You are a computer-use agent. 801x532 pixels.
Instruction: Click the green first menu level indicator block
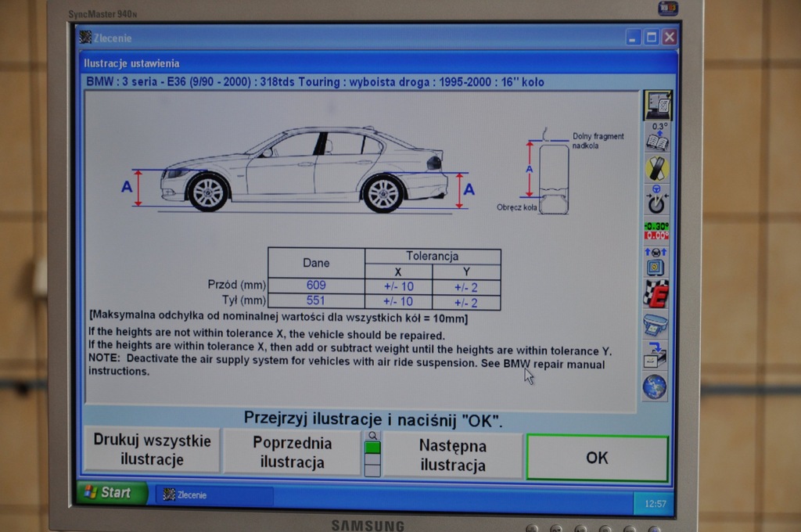tap(373, 448)
